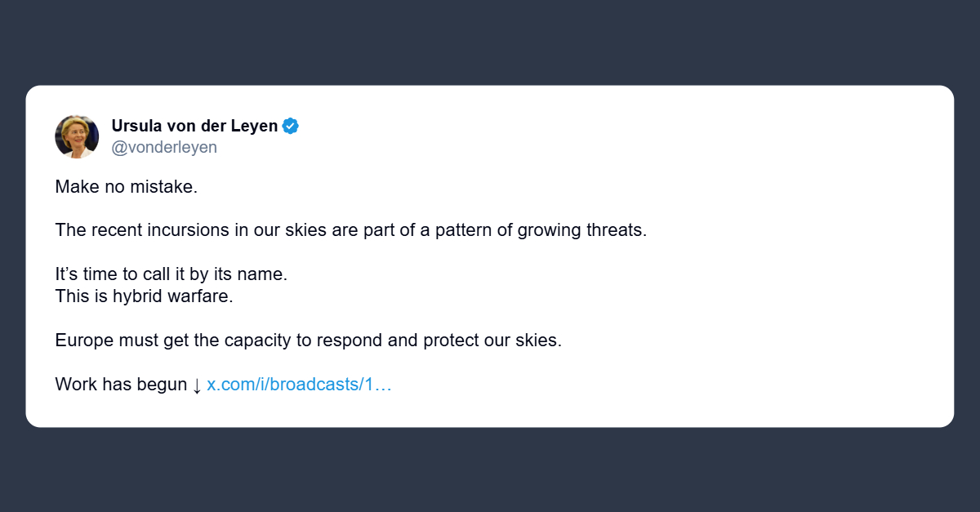Click the blue verified badge icon
Screen dimensions: 980x512
[291, 126]
